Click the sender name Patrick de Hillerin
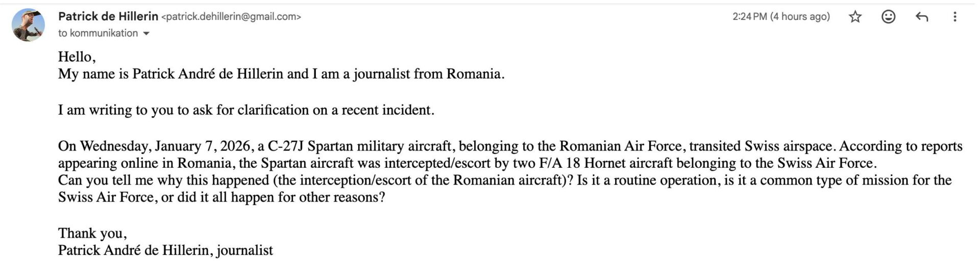Image resolution: width=980 pixels, height=279 pixels. tap(108, 16)
